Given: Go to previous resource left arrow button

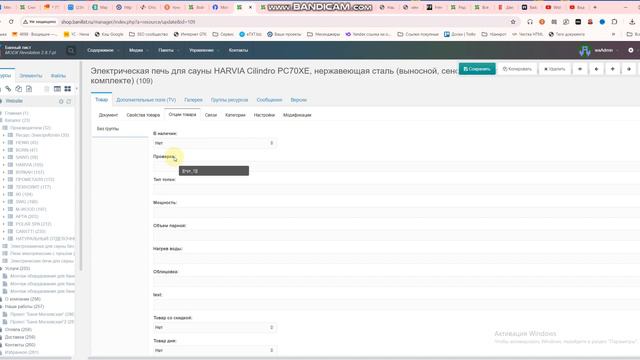Looking at the screenshot, I should (x=596, y=69).
